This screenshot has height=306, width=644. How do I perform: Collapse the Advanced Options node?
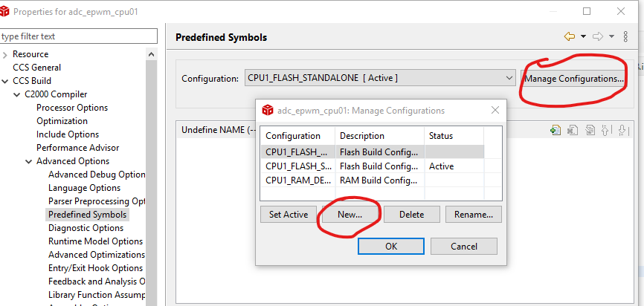pos(29,161)
